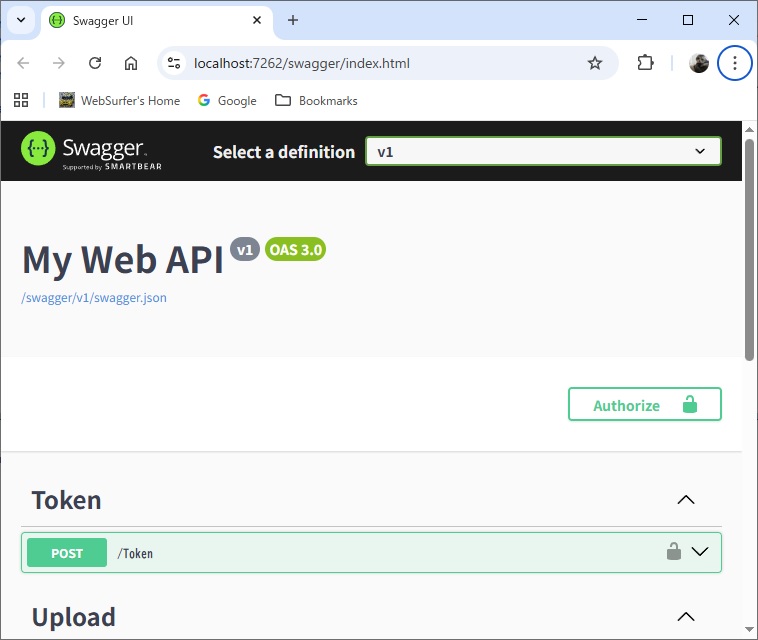Click the My Web API title

(123, 260)
